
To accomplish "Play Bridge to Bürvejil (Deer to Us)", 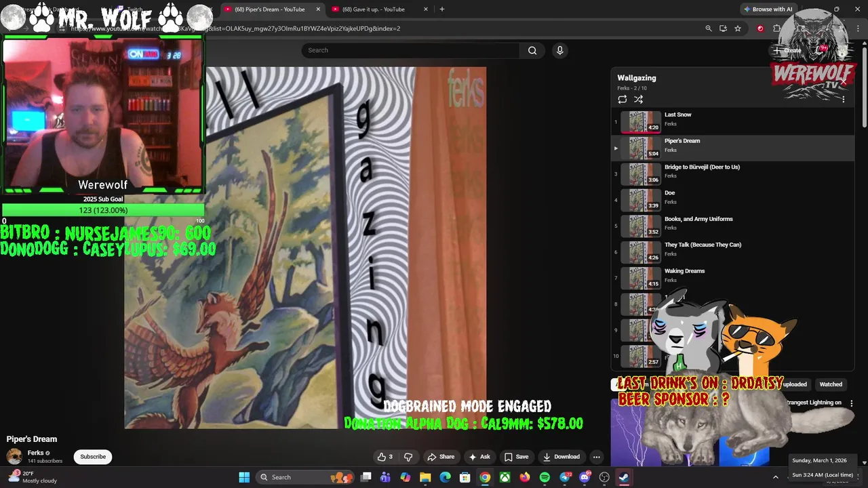I will click(x=732, y=174).
